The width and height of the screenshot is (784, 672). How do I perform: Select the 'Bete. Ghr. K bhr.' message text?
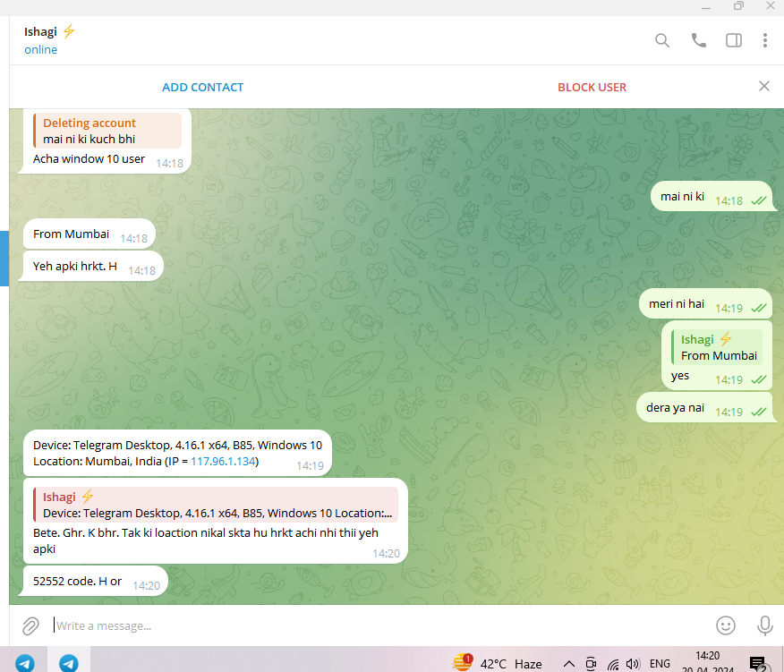tap(205, 540)
